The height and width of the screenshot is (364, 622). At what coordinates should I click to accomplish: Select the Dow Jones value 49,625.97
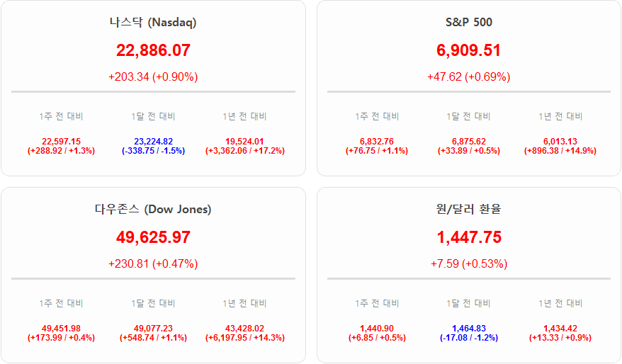153,237
